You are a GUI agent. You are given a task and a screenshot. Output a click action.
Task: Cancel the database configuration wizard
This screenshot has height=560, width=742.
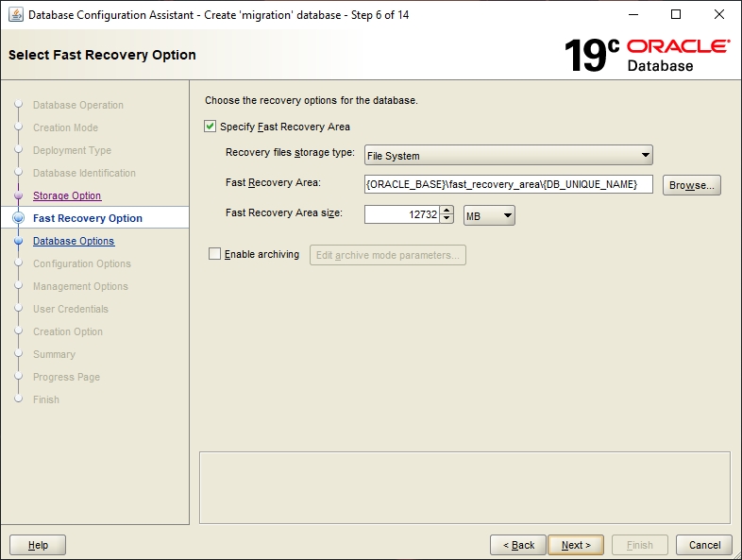(704, 545)
